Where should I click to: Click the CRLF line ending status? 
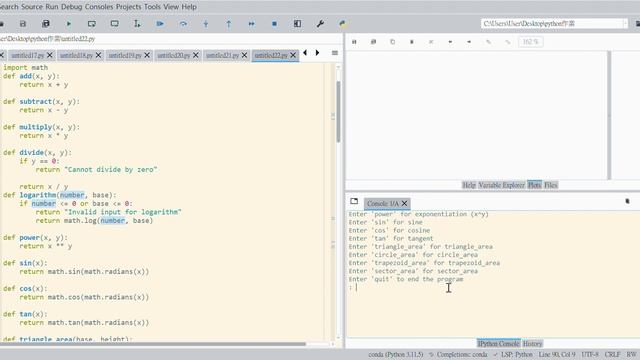pyautogui.click(x=612, y=354)
